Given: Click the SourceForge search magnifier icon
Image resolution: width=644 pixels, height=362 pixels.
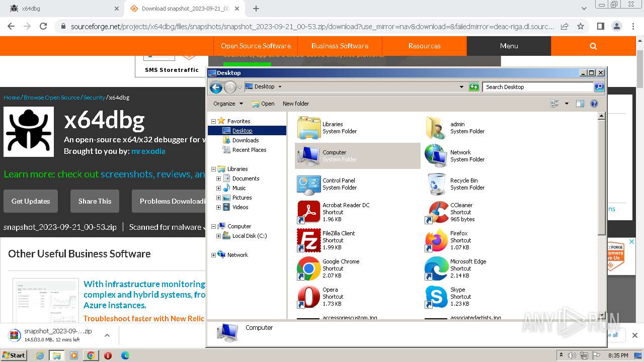Looking at the screenshot, I should tap(593, 46).
